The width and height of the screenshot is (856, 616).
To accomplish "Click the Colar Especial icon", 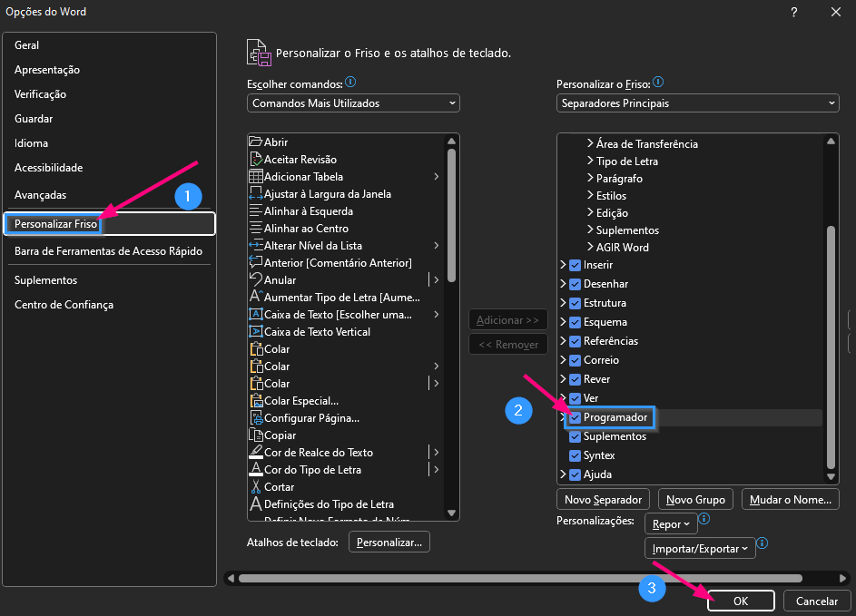I will click(255, 400).
